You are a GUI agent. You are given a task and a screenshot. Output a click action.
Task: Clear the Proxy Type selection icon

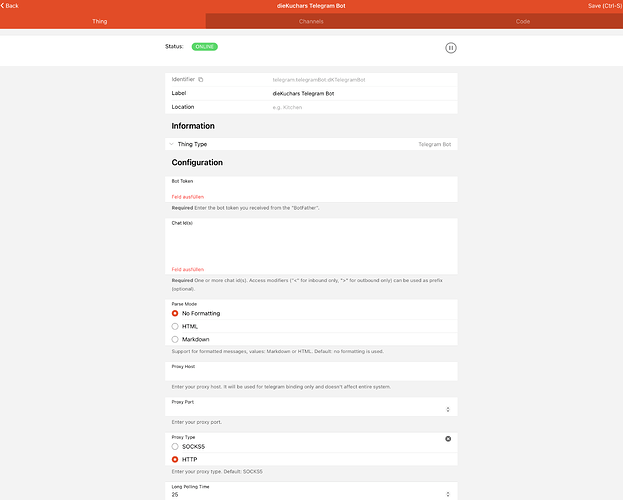pos(448,439)
